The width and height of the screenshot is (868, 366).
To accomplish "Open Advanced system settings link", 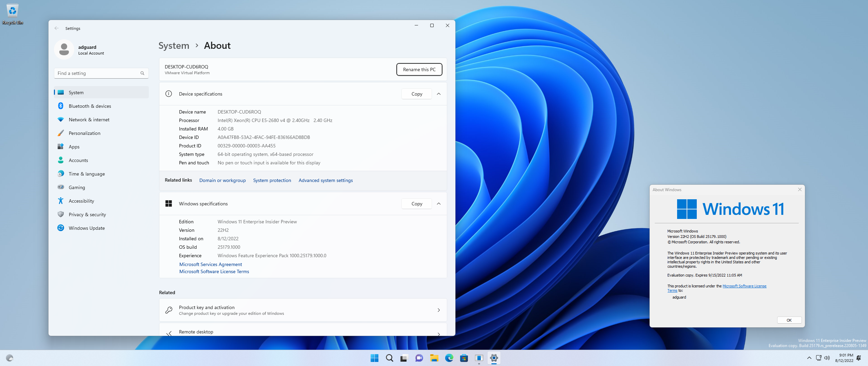I will coord(325,180).
